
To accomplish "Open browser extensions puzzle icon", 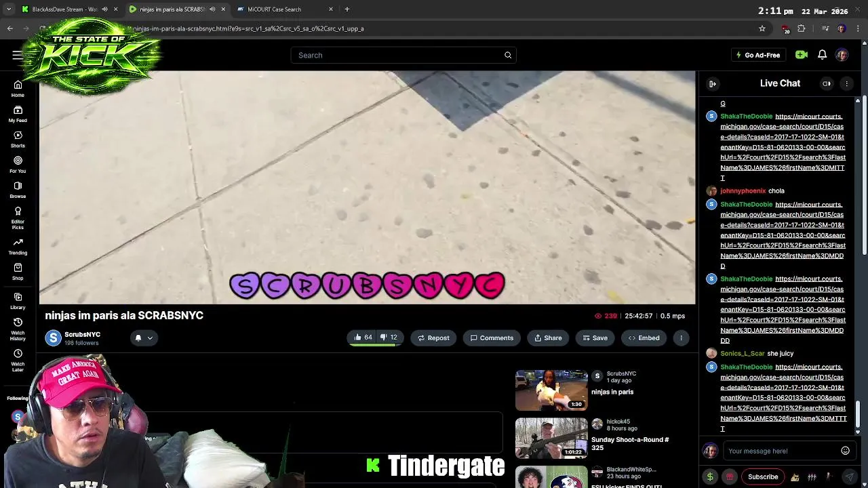I will click(801, 28).
